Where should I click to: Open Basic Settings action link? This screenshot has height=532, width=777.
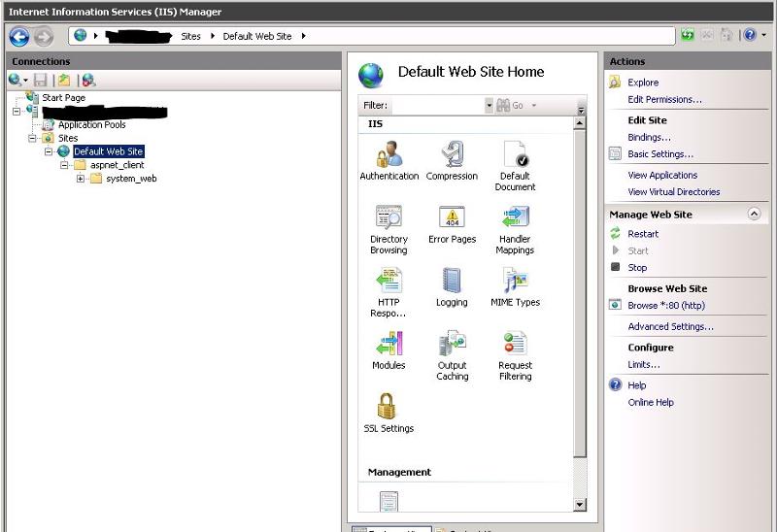click(660, 154)
